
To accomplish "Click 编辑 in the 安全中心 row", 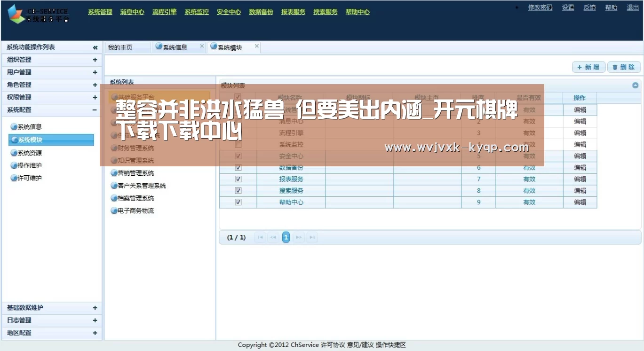I will pyautogui.click(x=580, y=156).
